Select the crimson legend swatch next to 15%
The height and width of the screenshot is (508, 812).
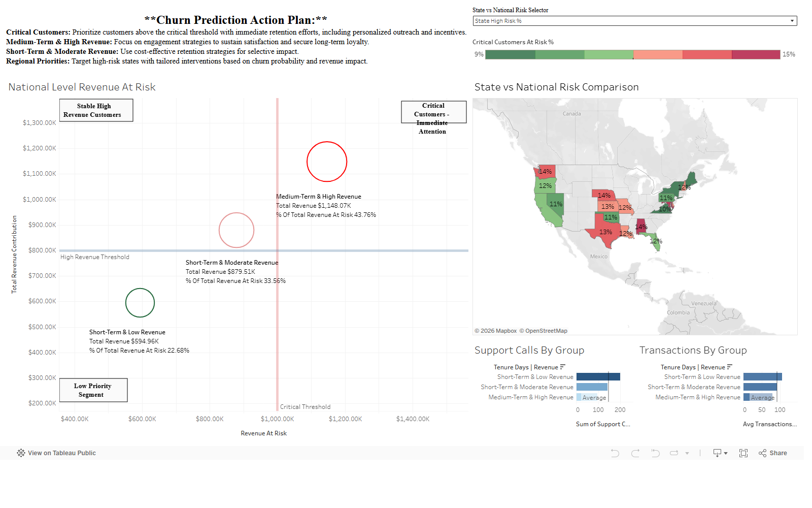point(756,55)
